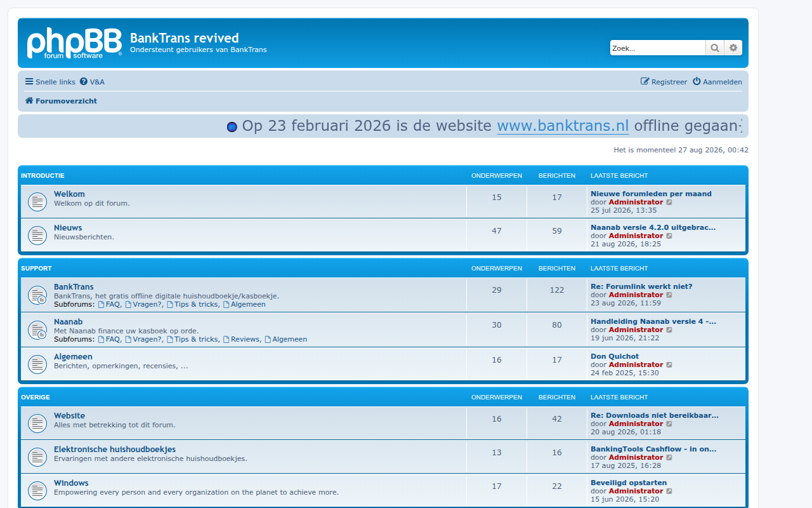View latest post icon in Naanab row
This screenshot has width=812, height=508.
point(669,330)
